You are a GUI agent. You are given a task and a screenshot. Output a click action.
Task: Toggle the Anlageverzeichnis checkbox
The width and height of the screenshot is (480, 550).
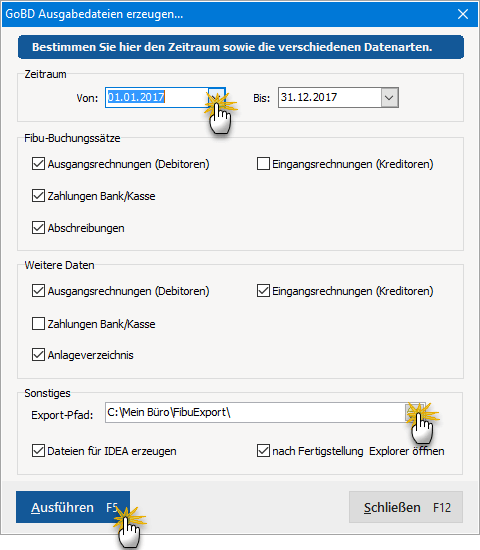38,355
